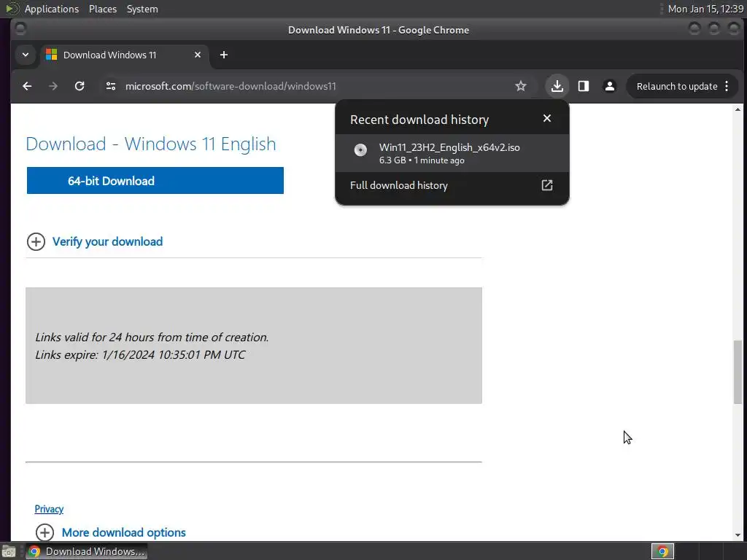
Task: Click the 64-bit Download button
Action: pos(155,181)
